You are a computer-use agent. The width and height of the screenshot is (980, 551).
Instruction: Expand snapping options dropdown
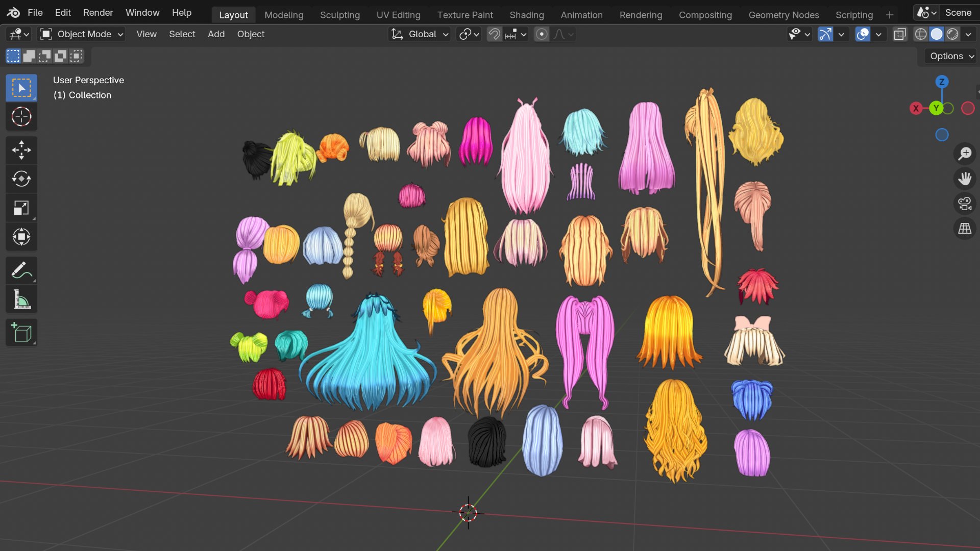tap(516, 34)
